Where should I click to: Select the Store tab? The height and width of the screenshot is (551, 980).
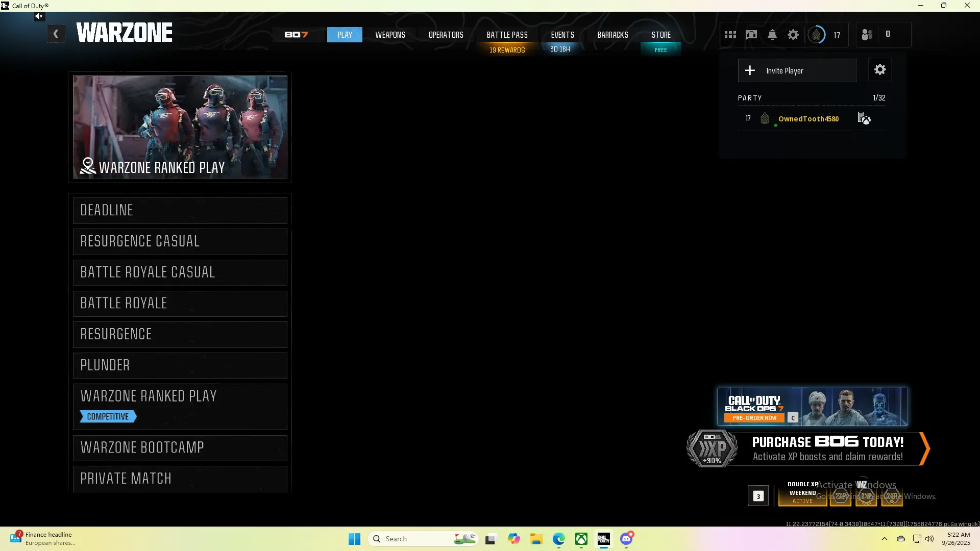661,35
